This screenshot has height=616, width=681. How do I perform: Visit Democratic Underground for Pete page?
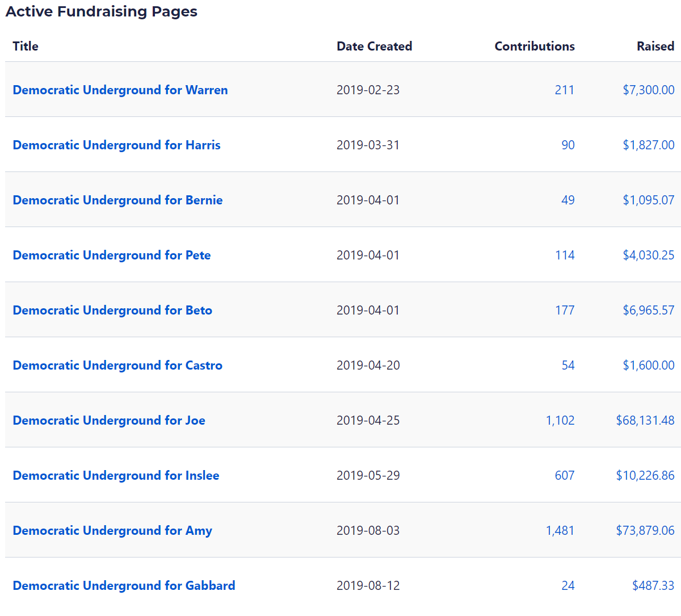pyautogui.click(x=111, y=255)
